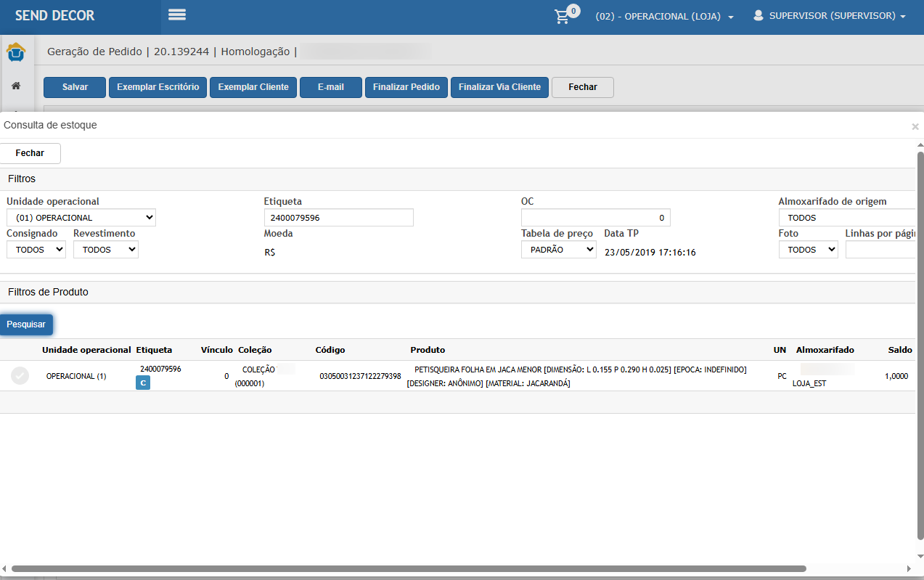924x580 pixels.
Task: Click the Etiqueta input field
Action: (x=339, y=217)
